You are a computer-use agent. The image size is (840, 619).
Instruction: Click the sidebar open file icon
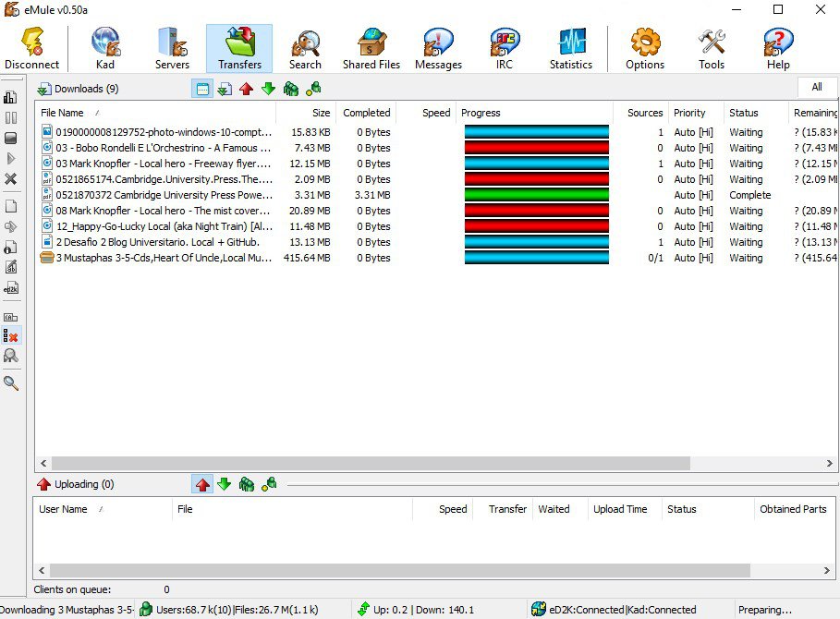pos(10,206)
